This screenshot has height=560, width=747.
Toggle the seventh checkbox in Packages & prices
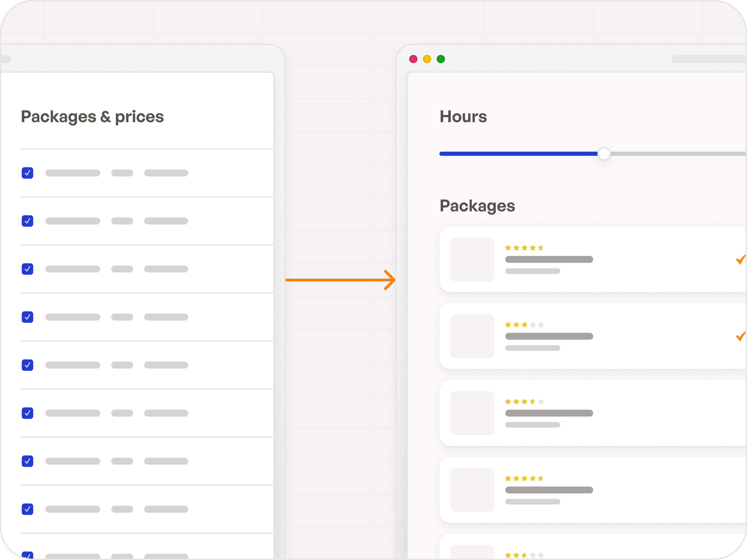click(27, 461)
